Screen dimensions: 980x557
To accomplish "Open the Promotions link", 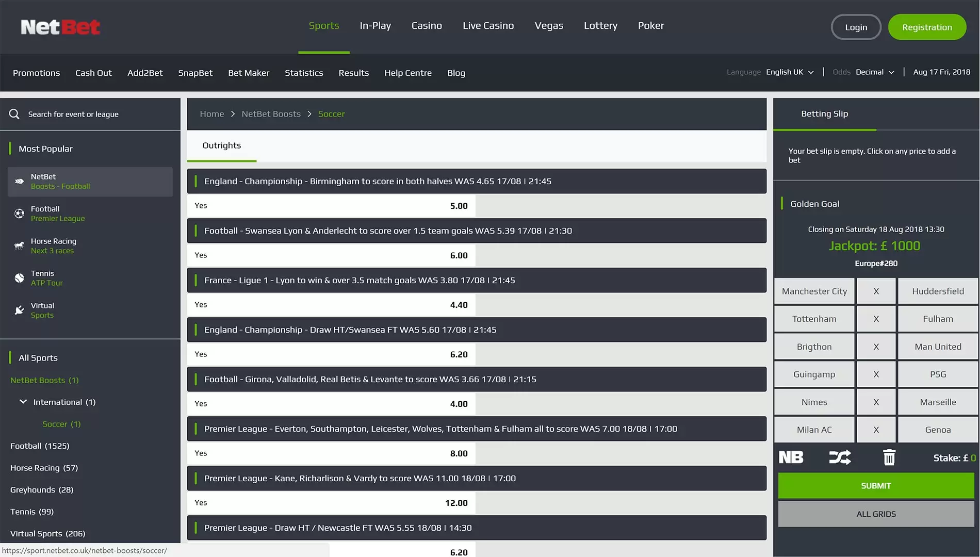I will (36, 73).
